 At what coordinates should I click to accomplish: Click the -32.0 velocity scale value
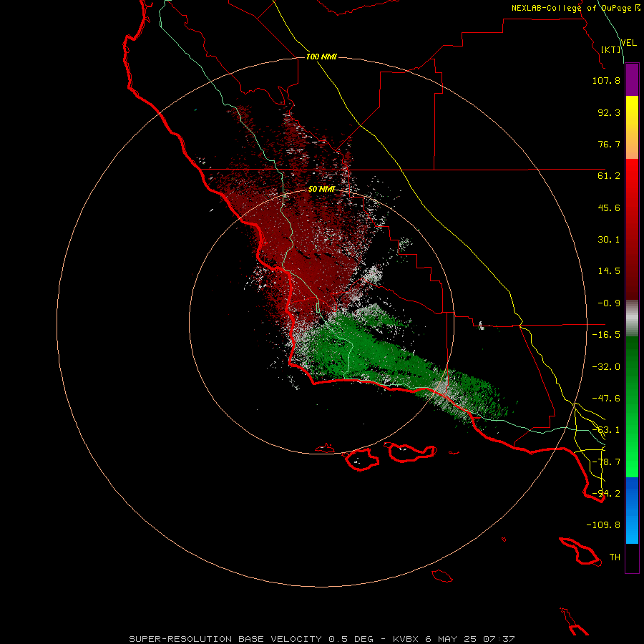606,367
